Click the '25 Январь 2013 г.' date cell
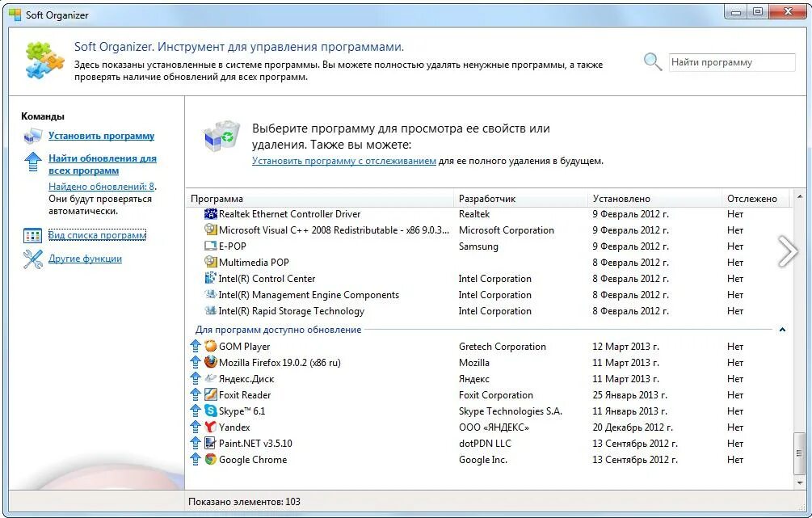 tap(629, 394)
